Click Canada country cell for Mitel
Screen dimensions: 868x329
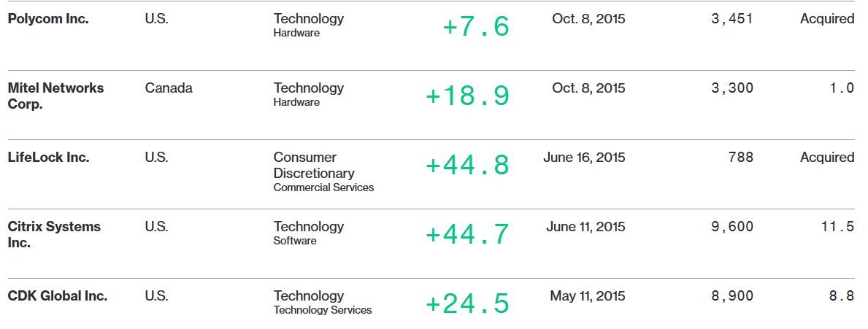[169, 88]
